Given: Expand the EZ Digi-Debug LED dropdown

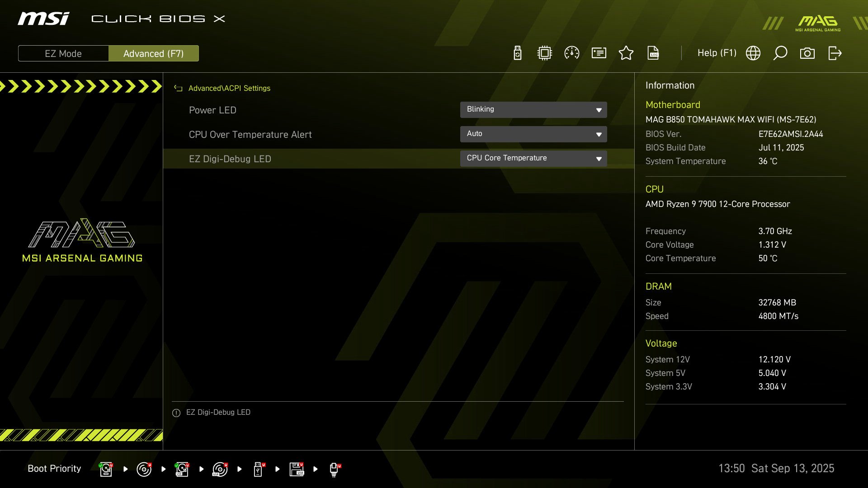Looking at the screenshot, I should [533, 159].
